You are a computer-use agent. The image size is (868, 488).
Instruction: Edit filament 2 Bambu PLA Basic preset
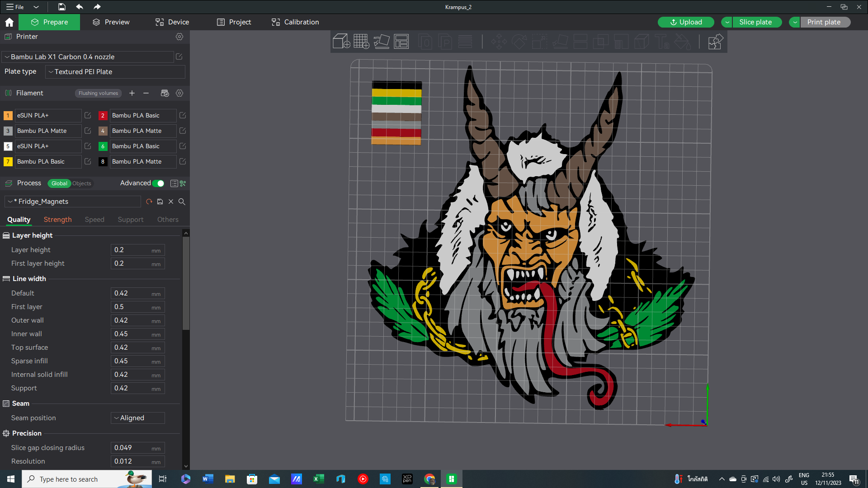coord(183,115)
